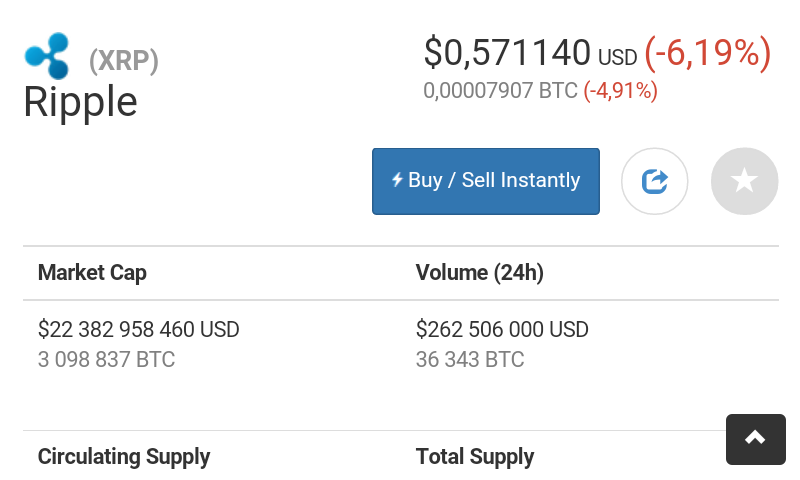Click the lightning bolt icon in Buy button
Viewport: 800px width, 480px height.
tap(397, 180)
